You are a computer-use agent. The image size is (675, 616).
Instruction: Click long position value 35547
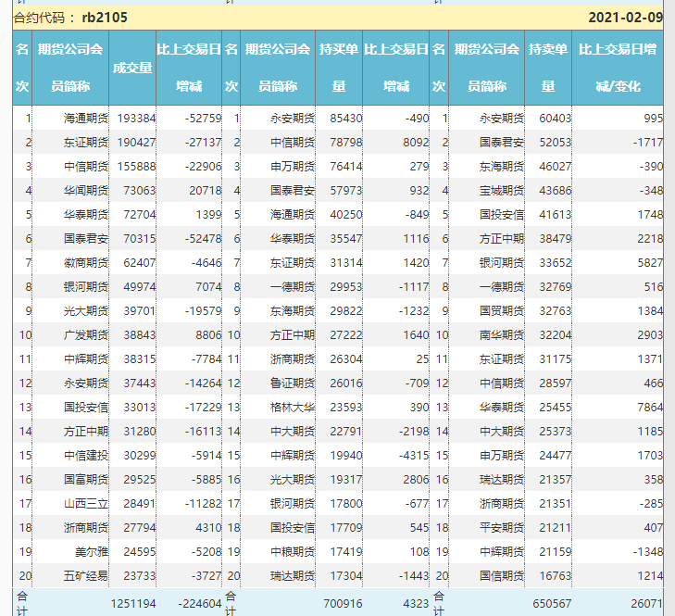click(346, 239)
